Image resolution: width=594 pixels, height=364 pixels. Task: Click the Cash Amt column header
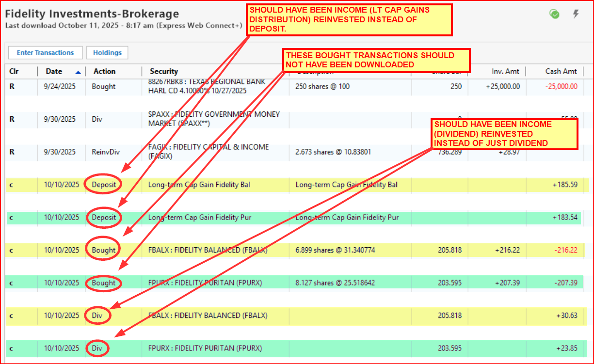[x=561, y=71]
